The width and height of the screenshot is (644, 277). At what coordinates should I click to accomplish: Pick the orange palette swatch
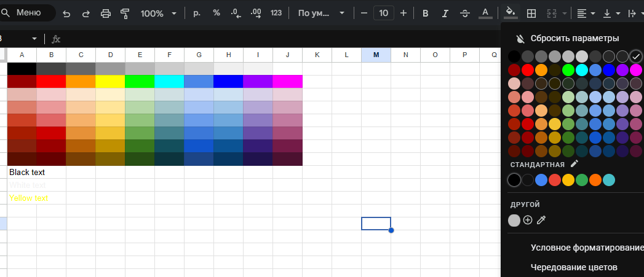(x=541, y=70)
